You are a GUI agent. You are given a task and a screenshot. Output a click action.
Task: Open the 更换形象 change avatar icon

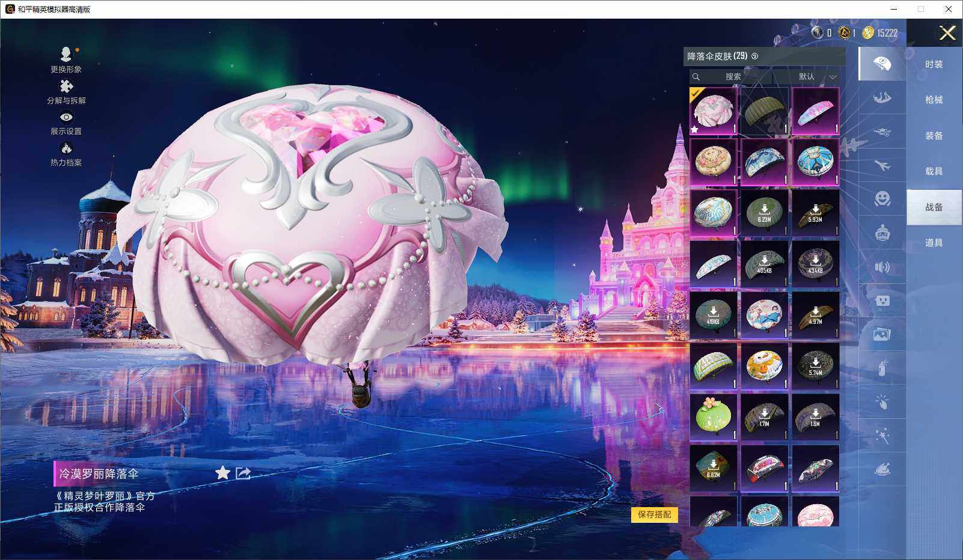(x=66, y=55)
